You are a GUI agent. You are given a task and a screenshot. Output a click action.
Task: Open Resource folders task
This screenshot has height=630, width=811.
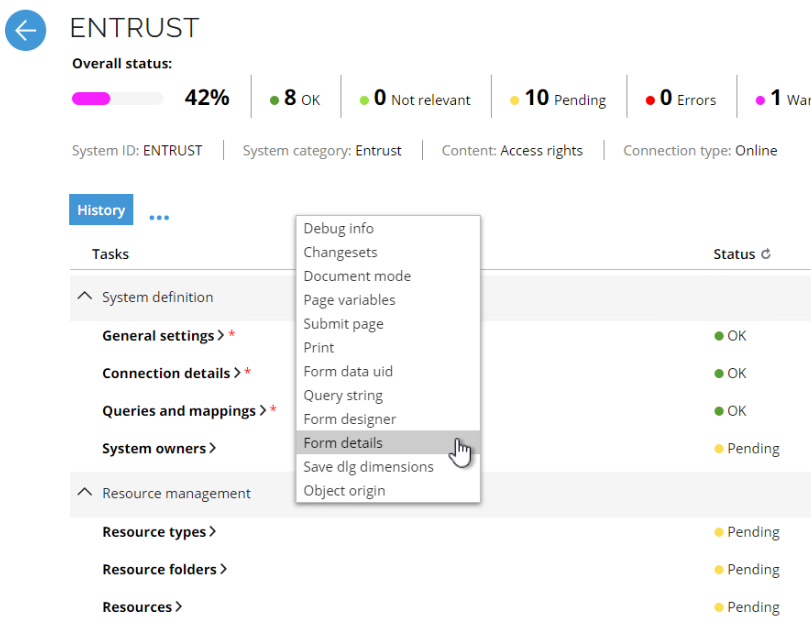[x=164, y=569]
